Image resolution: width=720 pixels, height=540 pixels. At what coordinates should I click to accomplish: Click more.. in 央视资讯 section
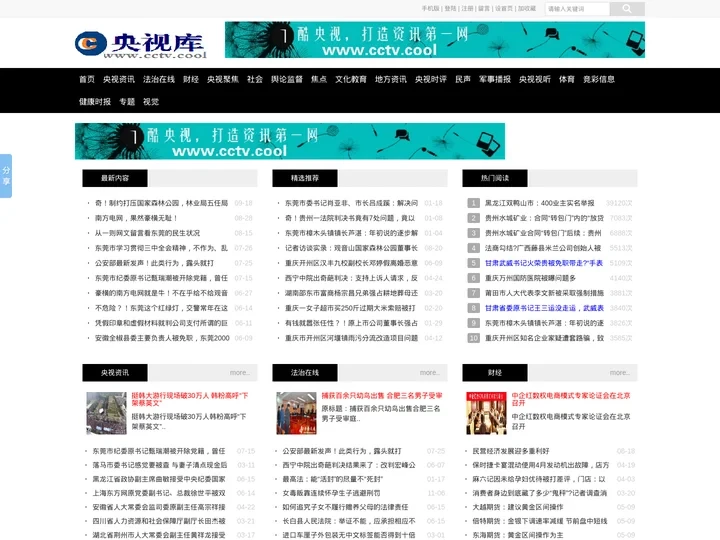[x=240, y=373]
